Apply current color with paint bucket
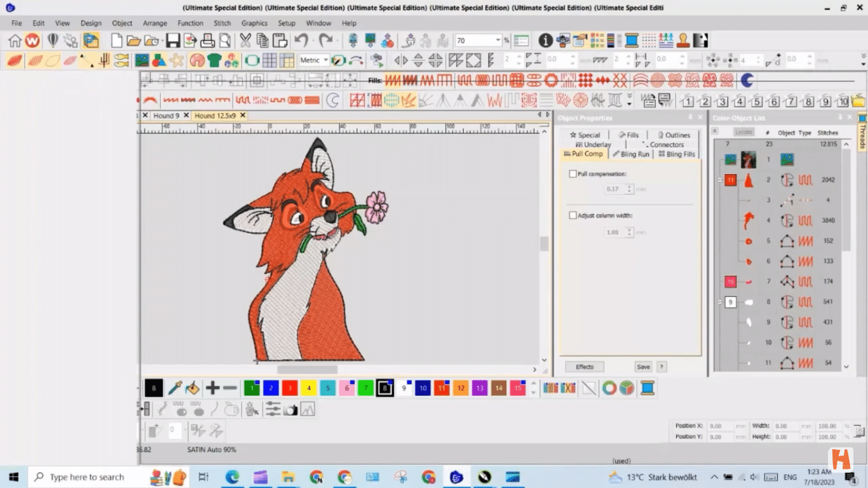868x488 pixels. point(193,388)
